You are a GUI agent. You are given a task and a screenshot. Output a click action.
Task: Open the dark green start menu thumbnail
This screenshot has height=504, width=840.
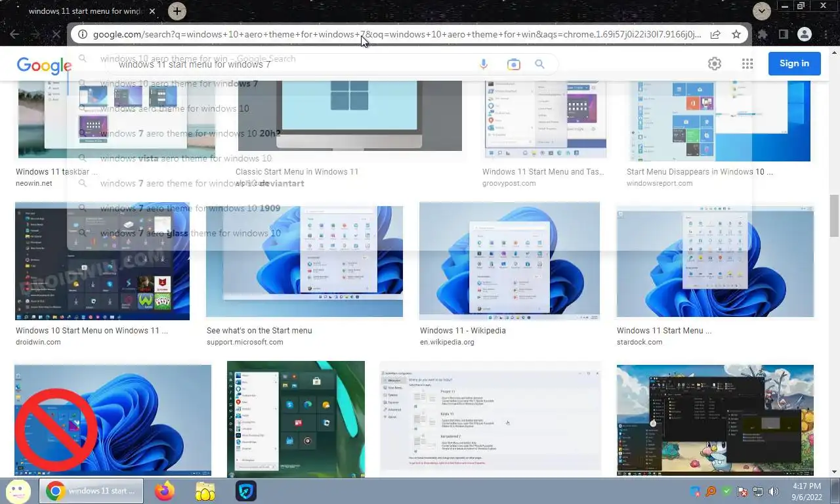tap(296, 419)
